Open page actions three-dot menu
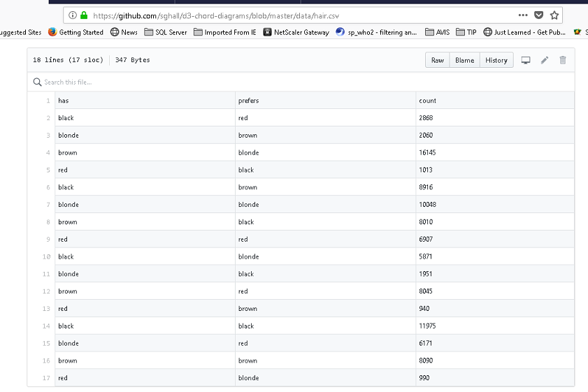588x392 pixels. click(x=523, y=15)
